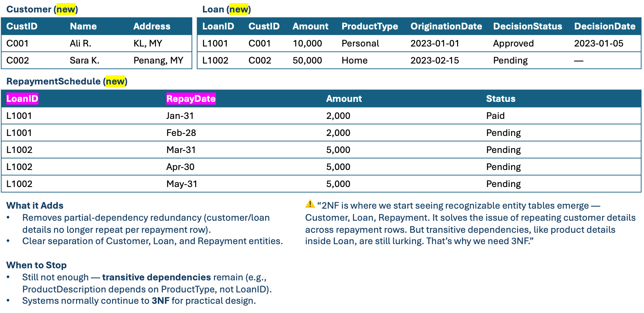
Task: Click the What it Adds heading
Action: 35,205
